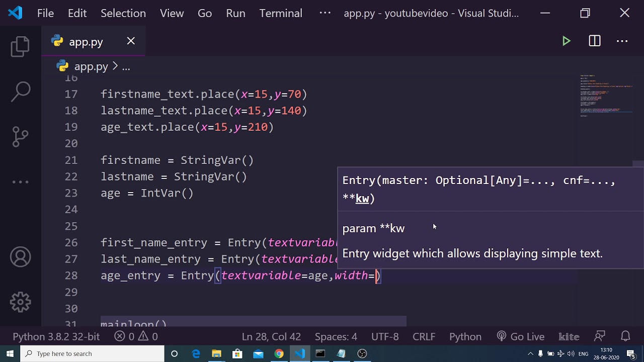Open the Manage gear settings icon
The height and width of the screenshot is (362, 644).
click(x=20, y=302)
